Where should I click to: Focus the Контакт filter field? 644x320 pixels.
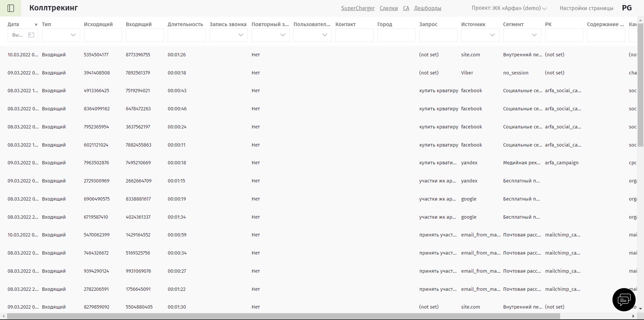pos(355,35)
